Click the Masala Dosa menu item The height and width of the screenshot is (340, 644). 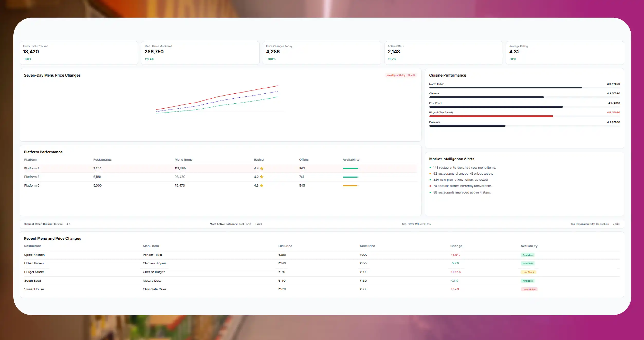click(x=152, y=281)
